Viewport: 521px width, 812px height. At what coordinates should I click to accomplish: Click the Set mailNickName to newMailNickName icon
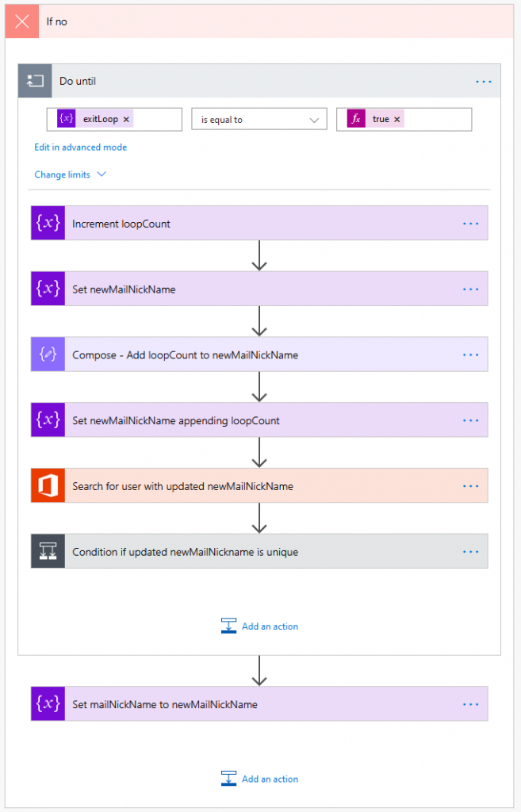pyautogui.click(x=48, y=704)
